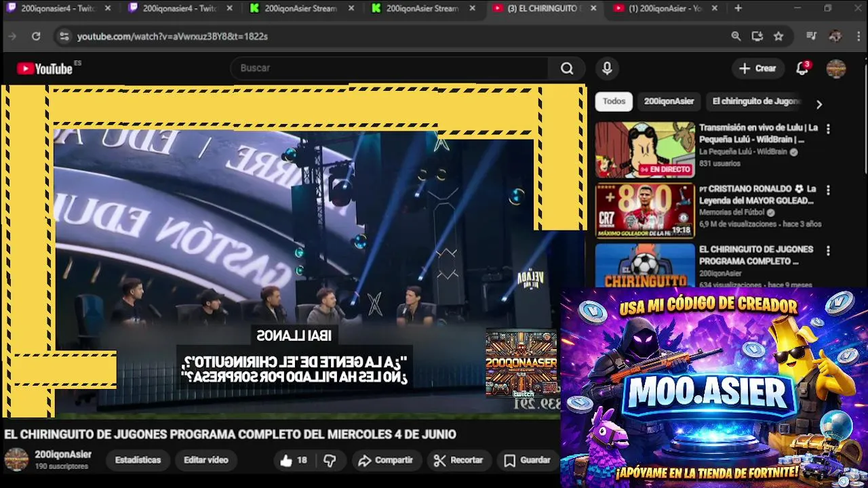Open options for Transmisión en vivo de Lulu

tap(827, 129)
